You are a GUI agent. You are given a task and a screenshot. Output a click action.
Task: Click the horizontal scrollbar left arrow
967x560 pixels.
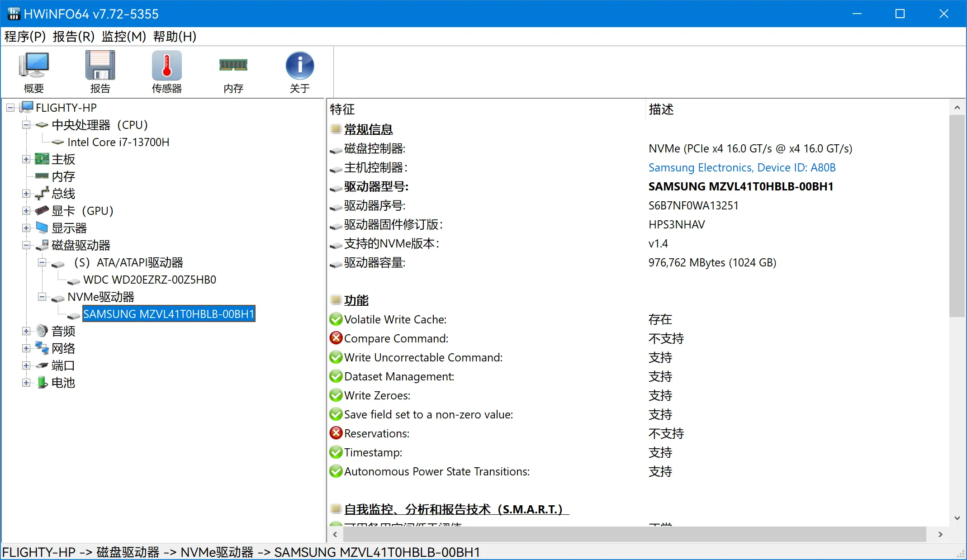point(335,534)
